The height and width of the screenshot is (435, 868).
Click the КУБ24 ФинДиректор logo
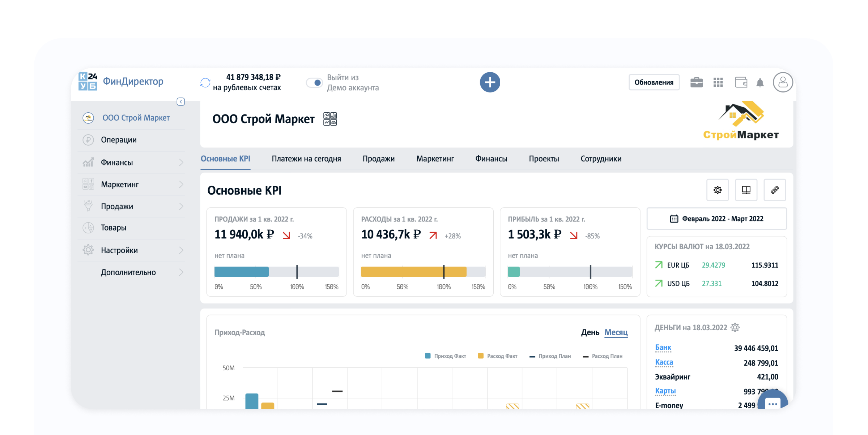coord(121,81)
